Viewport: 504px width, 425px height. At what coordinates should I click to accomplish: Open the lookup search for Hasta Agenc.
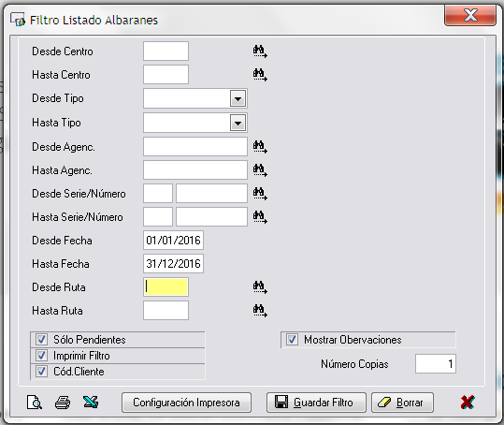tap(260, 170)
